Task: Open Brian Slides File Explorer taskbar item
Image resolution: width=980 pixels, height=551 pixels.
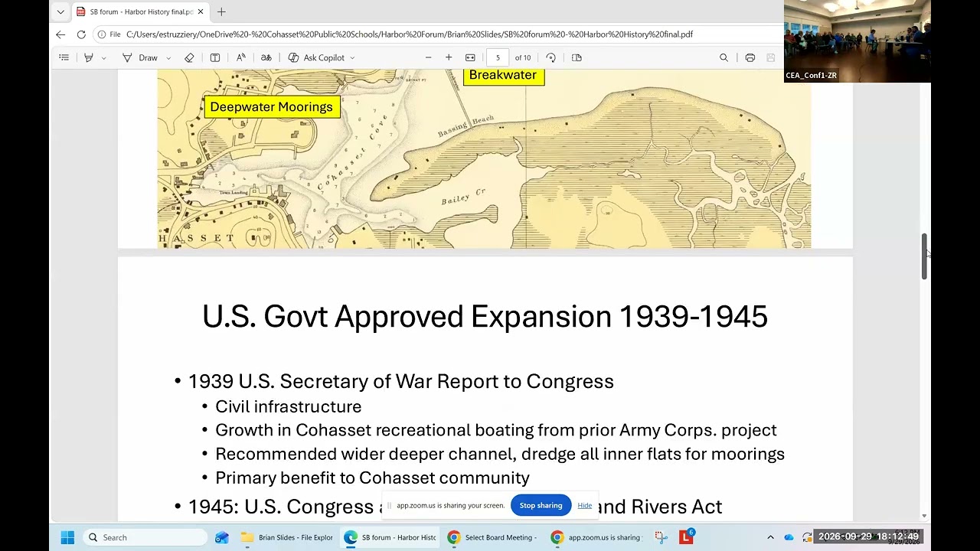Action: pos(287,537)
